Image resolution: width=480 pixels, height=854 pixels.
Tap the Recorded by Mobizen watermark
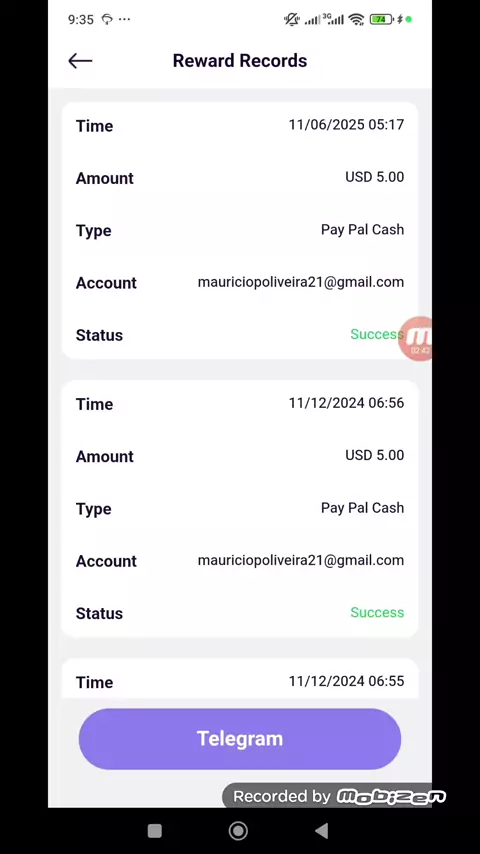tap(335, 796)
